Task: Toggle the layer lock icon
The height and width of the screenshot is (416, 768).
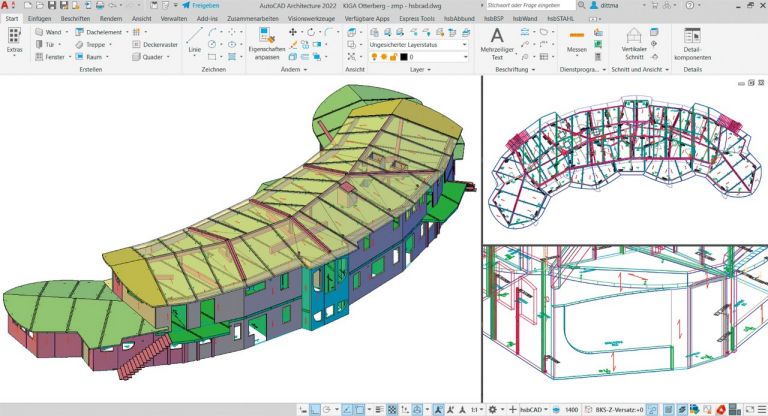Action: click(x=393, y=57)
